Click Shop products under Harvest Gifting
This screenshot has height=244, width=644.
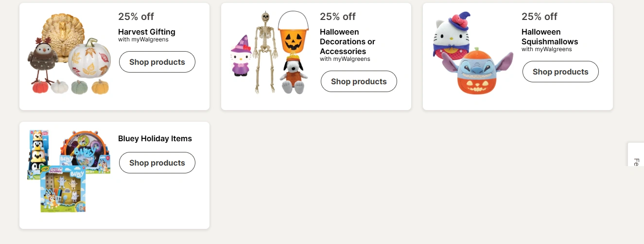157,62
